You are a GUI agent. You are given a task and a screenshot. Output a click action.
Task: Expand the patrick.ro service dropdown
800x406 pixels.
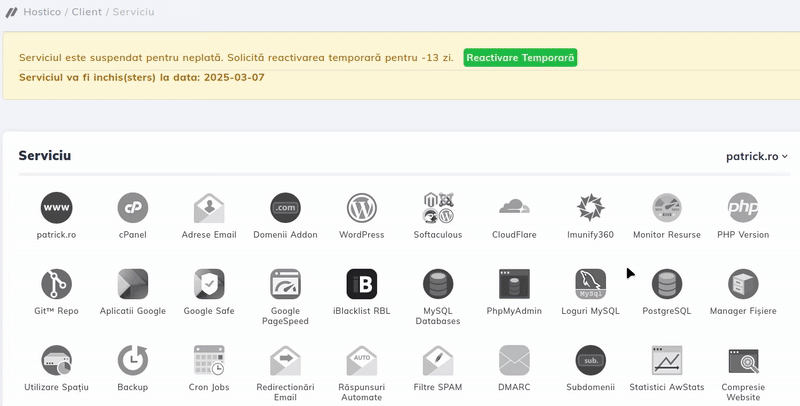(757, 157)
